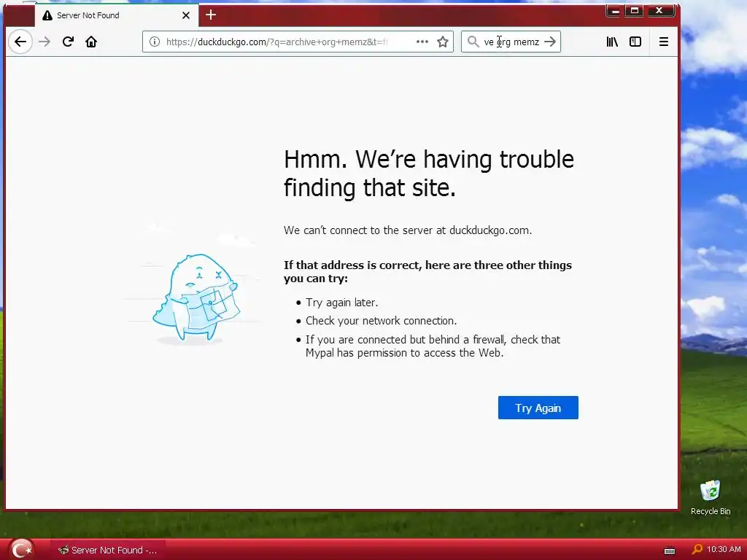Bookmark this page with the star icon
The image size is (747, 560).
[x=443, y=42]
